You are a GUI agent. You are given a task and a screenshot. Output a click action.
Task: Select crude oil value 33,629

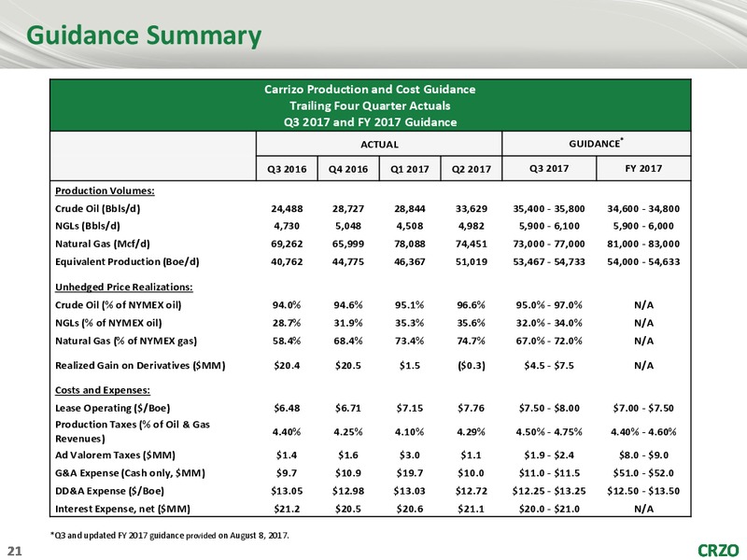[472, 208]
